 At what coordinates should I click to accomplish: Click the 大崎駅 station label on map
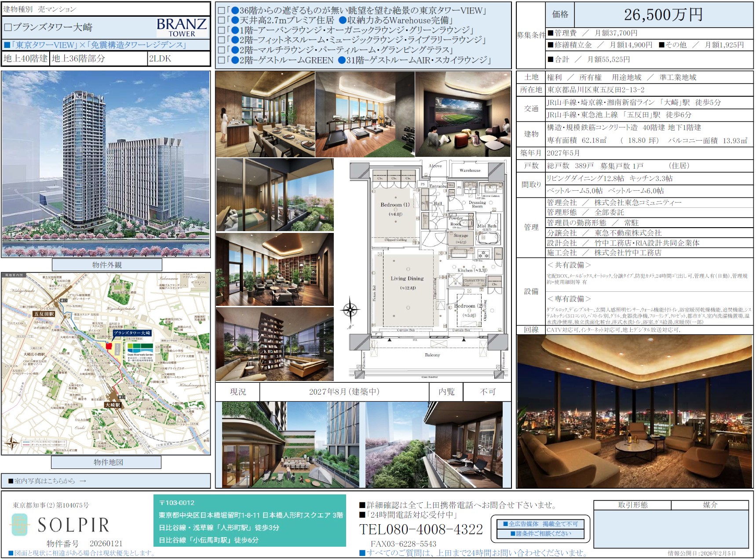[113, 405]
